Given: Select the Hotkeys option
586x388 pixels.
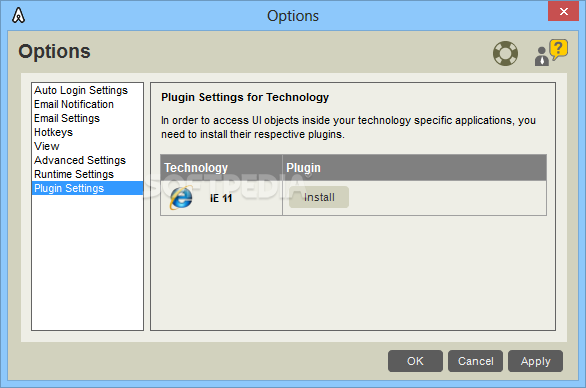Looking at the screenshot, I should tap(87, 132).
